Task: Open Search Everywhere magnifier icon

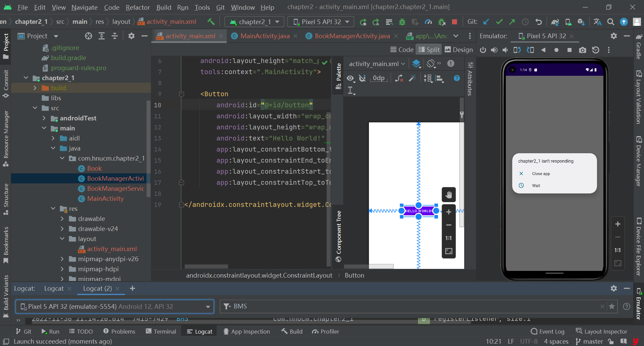Action: point(611,22)
